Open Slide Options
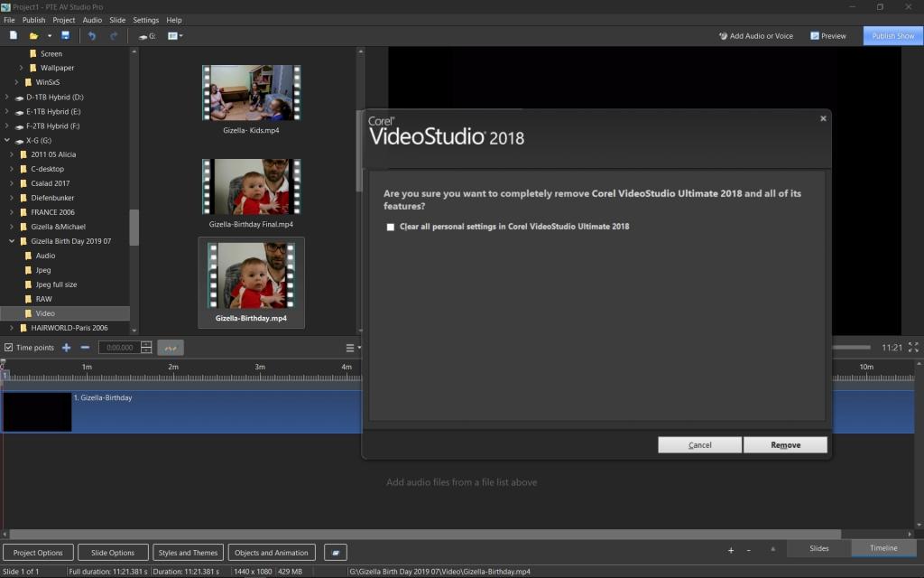 tap(113, 553)
